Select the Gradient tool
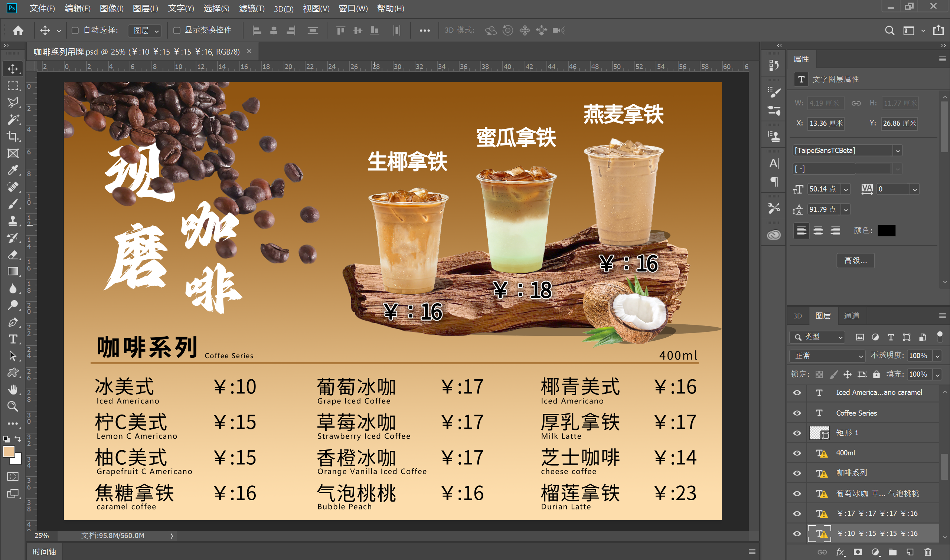950x560 pixels. (13, 271)
